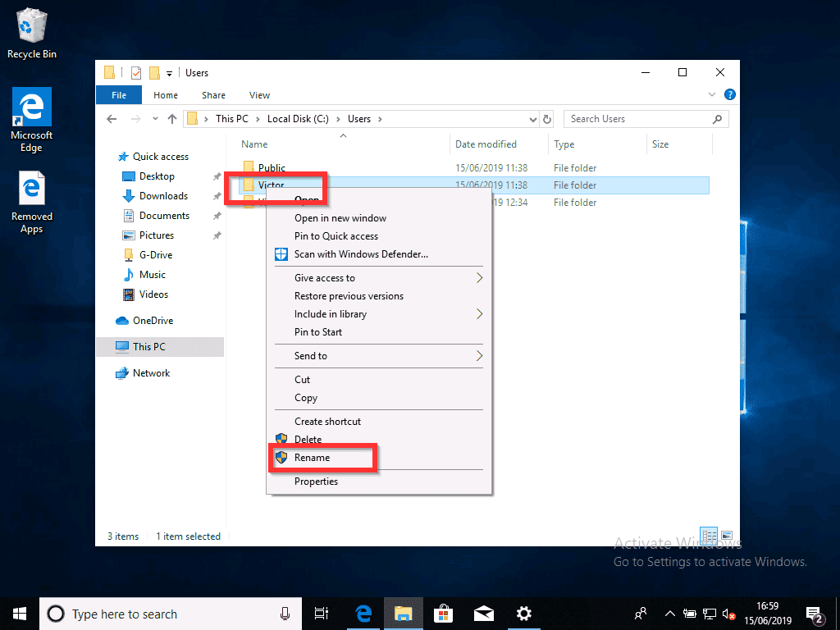Viewport: 840px width, 630px height.
Task: Expand the Send to submenu
Action: pyautogui.click(x=379, y=356)
